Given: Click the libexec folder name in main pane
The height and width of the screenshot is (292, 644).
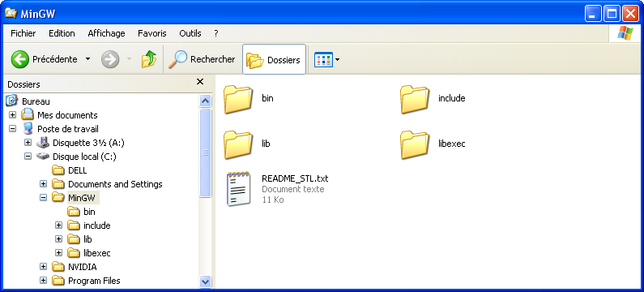Looking at the screenshot, I should tap(452, 144).
